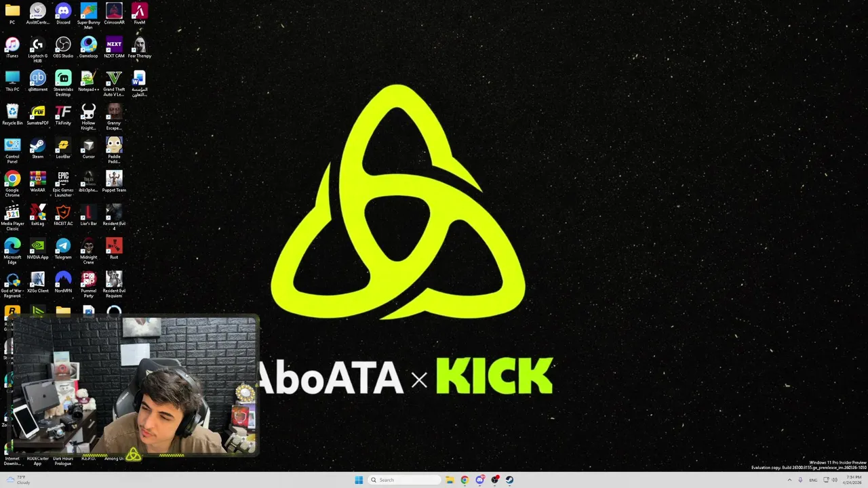
Task: Select God of War Ragnarok icon
Action: pyautogui.click(x=12, y=285)
